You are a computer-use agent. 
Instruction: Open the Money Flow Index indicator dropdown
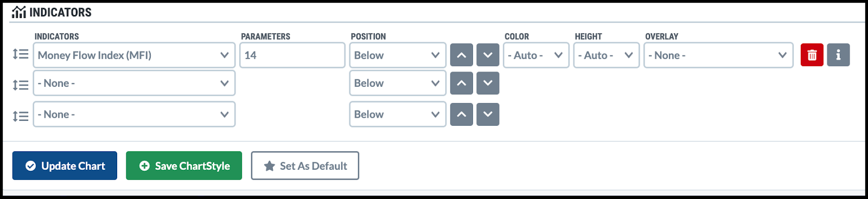point(134,55)
